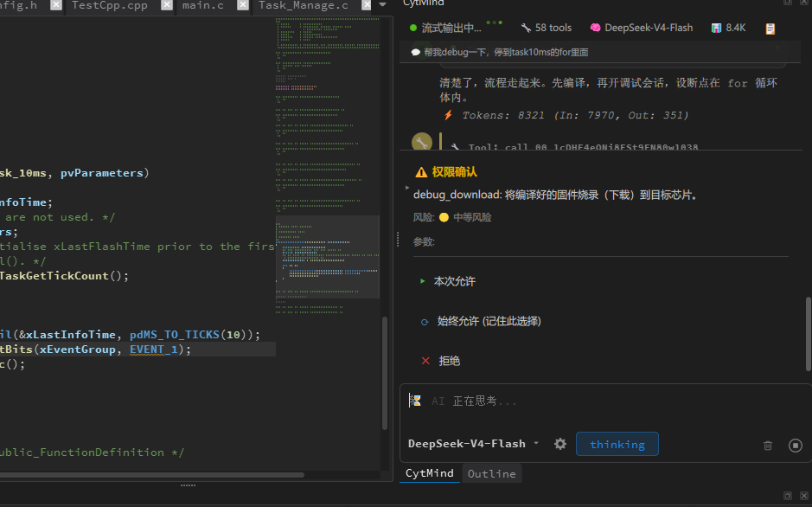The image size is (812, 507).
Task: Click the green streaming status dot
Action: (413, 28)
